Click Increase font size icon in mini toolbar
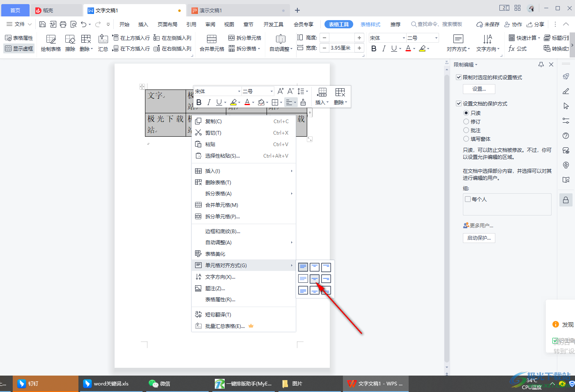 coord(281,91)
